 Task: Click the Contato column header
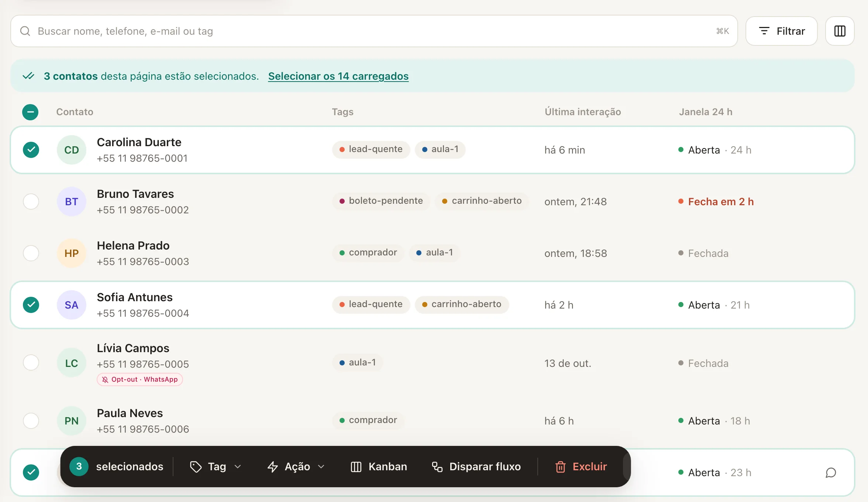[75, 112]
